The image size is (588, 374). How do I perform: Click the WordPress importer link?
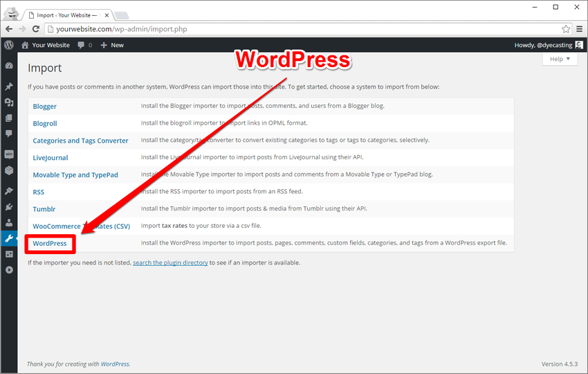click(50, 243)
